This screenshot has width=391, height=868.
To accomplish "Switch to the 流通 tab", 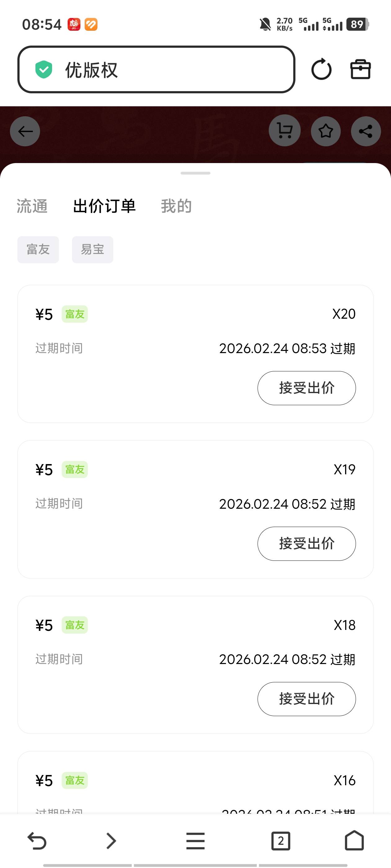I will pyautogui.click(x=32, y=206).
